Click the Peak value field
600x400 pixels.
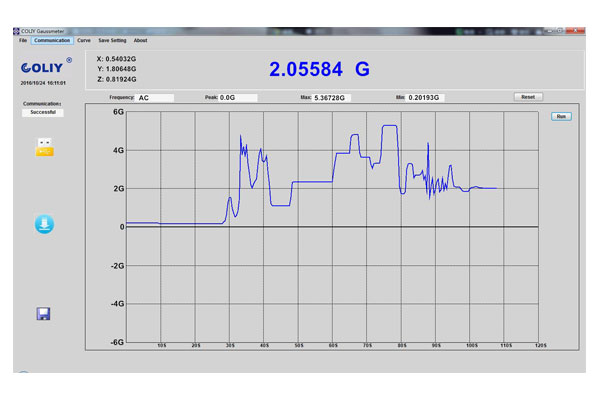(238, 97)
